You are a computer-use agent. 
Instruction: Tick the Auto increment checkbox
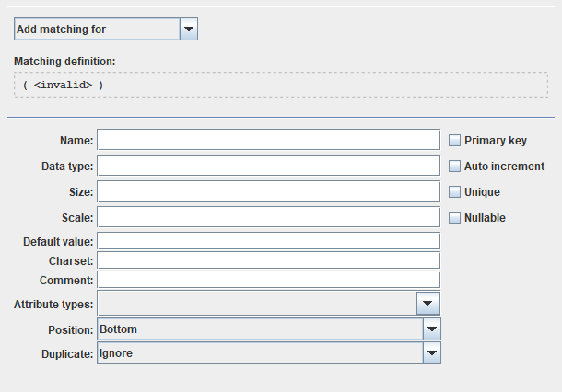pos(455,167)
